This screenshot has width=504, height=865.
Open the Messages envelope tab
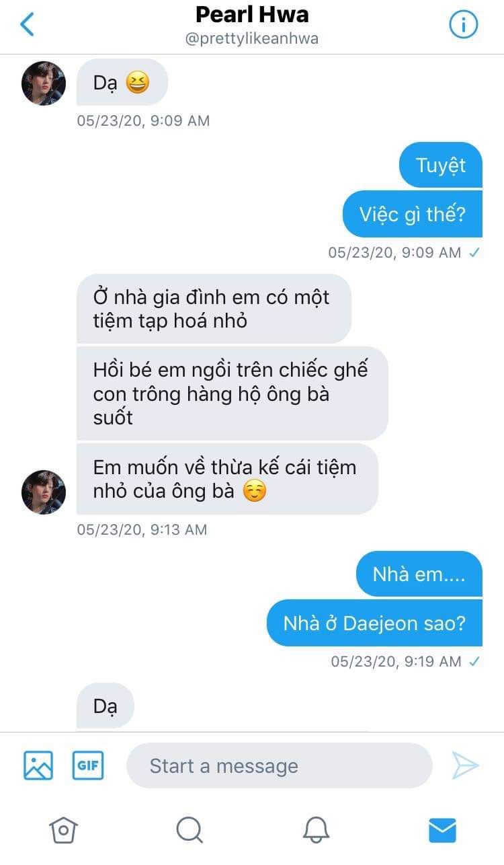click(442, 829)
